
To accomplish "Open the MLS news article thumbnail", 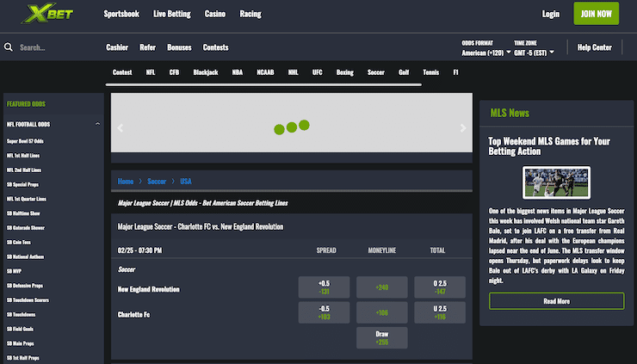I will tap(556, 182).
